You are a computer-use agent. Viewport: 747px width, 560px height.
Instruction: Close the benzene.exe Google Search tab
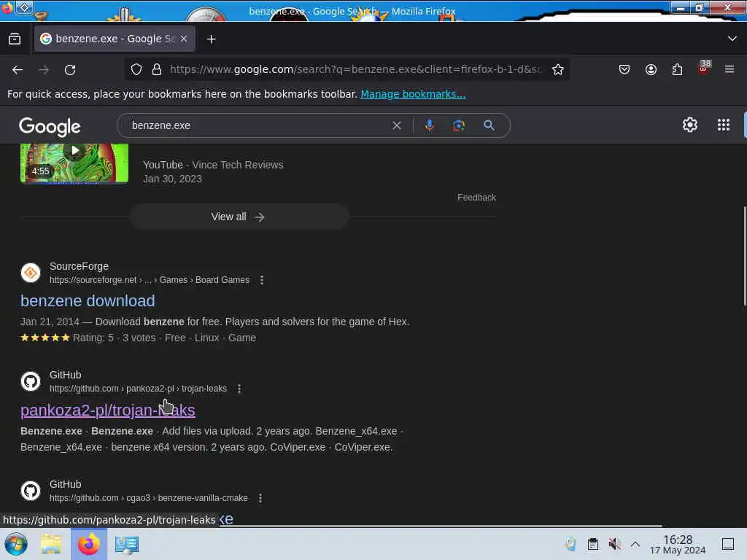point(184,39)
